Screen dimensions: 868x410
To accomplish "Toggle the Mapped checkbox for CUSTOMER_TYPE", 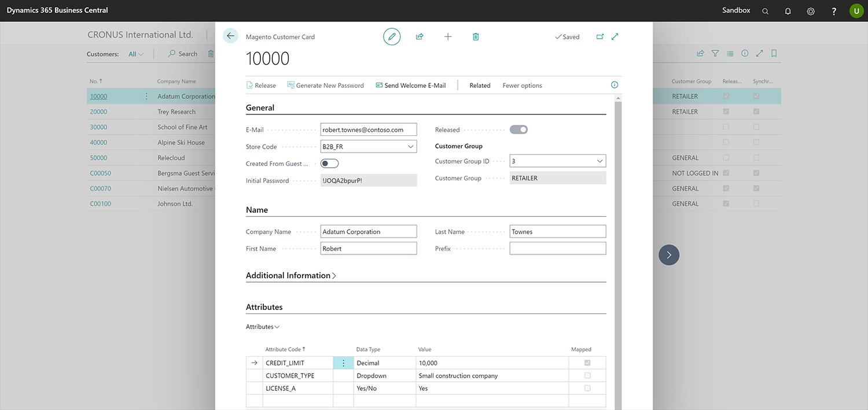I will 587,376.
